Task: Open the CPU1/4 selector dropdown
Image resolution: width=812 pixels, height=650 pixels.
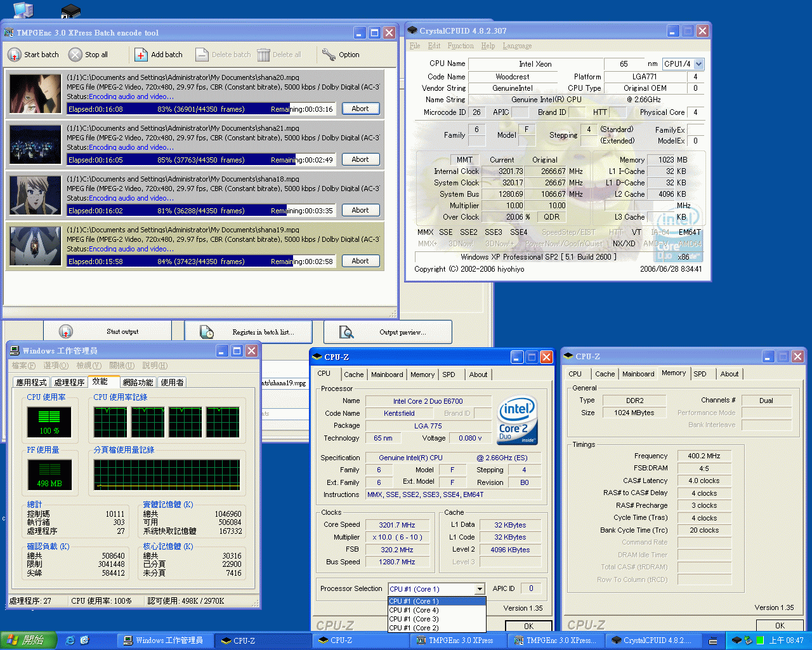Action: [x=698, y=64]
